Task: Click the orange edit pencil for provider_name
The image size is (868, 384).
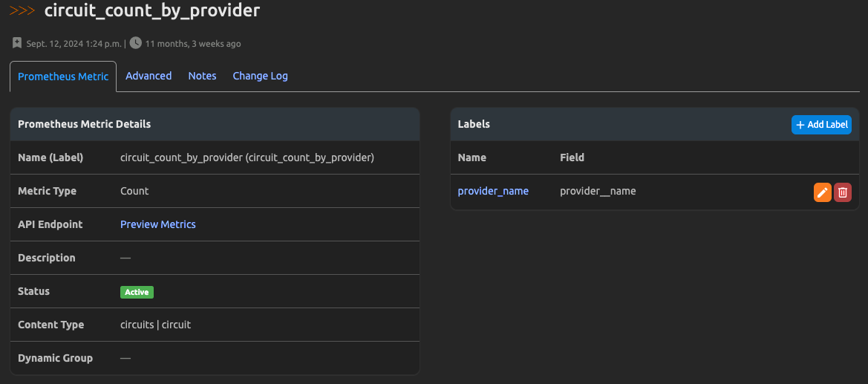Action: tap(822, 192)
